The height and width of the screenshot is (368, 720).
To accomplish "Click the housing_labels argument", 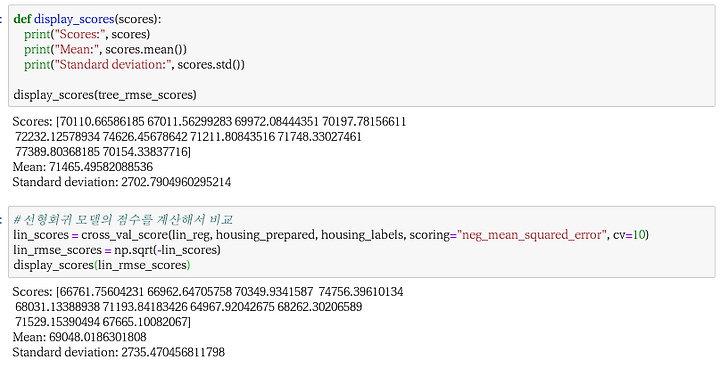I will tap(363, 235).
